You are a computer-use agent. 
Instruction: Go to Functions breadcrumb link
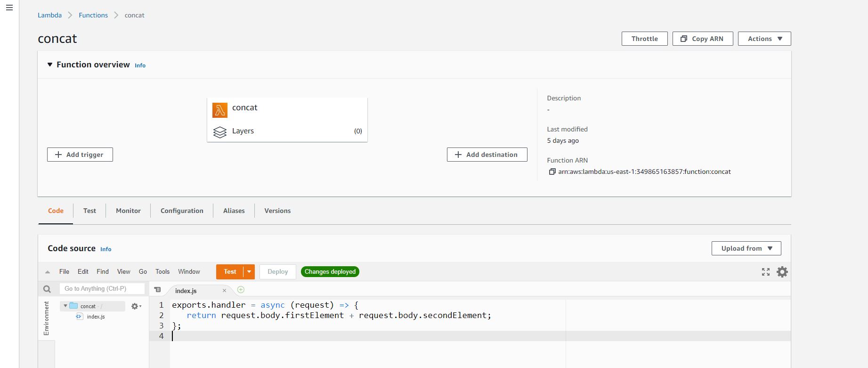click(93, 15)
